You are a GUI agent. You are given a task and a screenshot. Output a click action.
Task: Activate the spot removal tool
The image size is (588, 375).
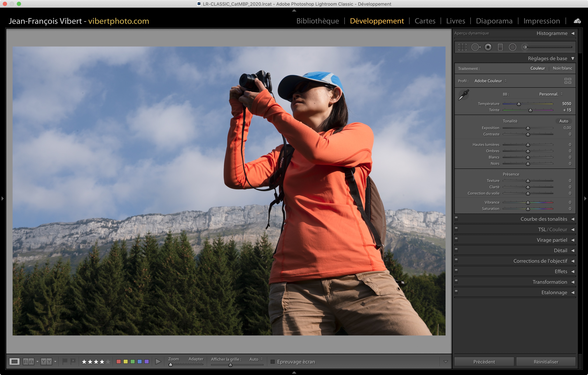(475, 47)
